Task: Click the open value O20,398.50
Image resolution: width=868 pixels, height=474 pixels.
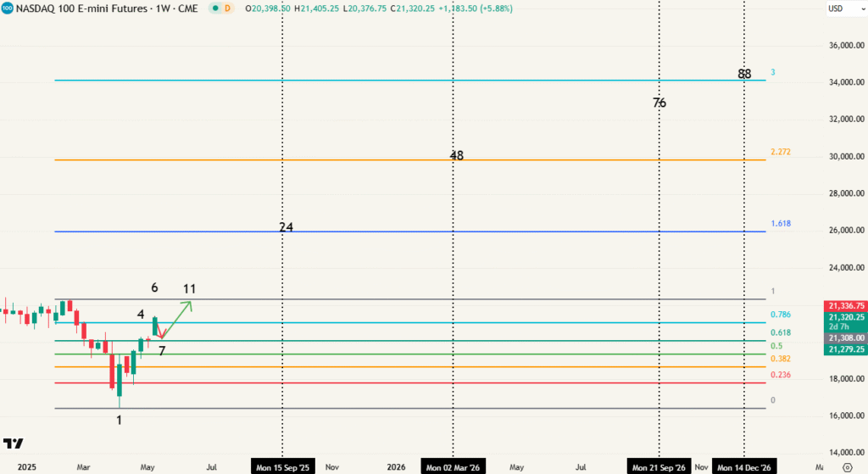Action: [268, 8]
